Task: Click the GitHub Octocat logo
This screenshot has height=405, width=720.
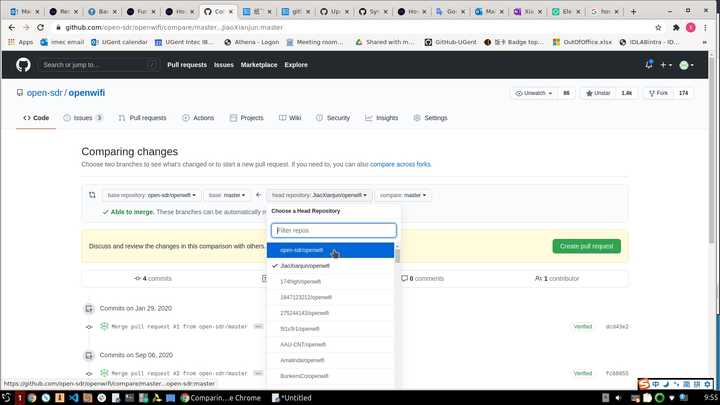Action: pos(23,65)
